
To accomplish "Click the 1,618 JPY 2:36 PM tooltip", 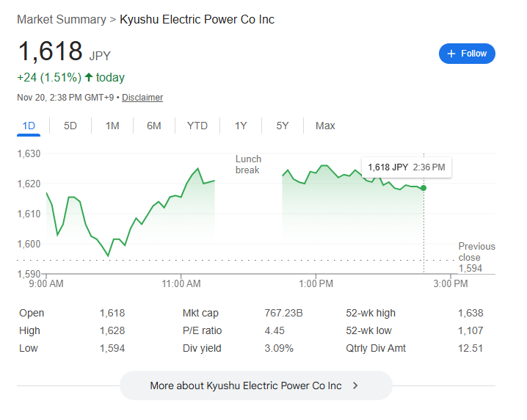I will (x=407, y=167).
